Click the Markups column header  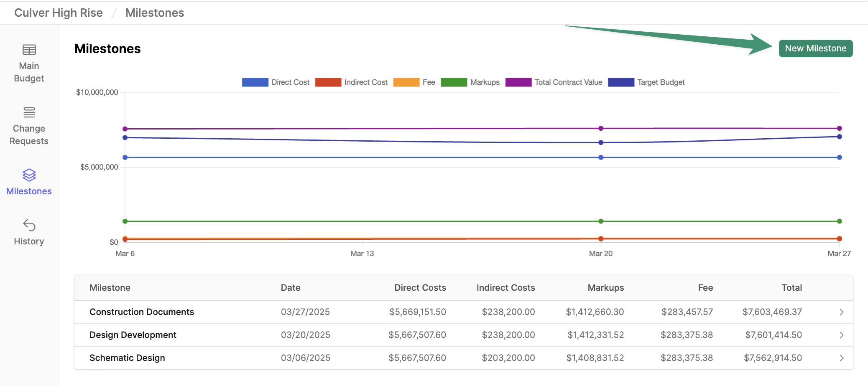606,288
